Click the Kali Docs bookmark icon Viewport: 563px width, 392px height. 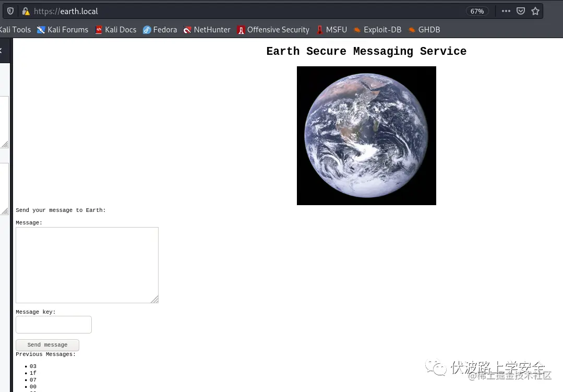coord(99,30)
